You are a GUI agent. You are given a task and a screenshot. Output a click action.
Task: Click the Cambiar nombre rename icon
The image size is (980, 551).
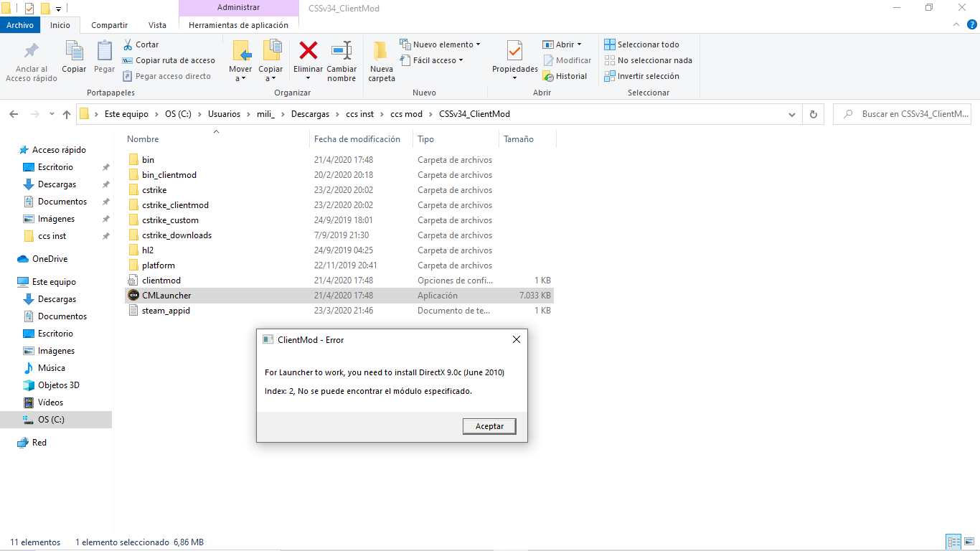click(341, 51)
